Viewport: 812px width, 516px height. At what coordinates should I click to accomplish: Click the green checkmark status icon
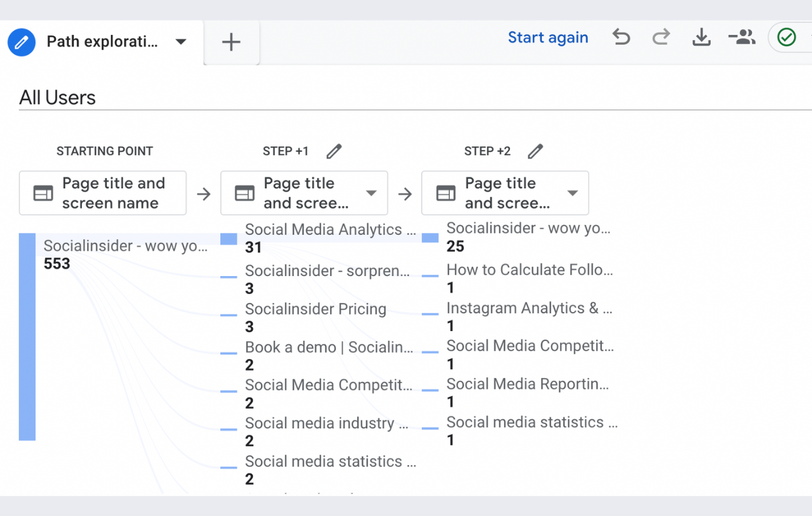(x=786, y=37)
